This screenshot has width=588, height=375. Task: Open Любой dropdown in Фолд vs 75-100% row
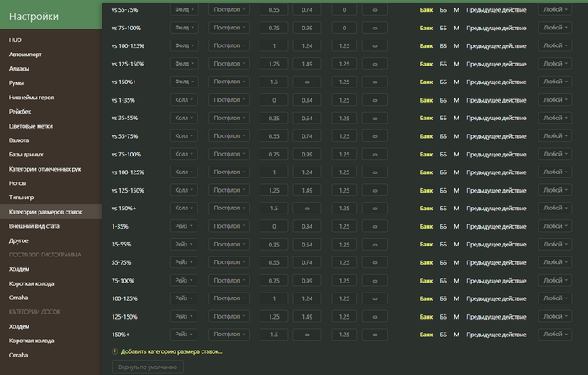(x=555, y=28)
